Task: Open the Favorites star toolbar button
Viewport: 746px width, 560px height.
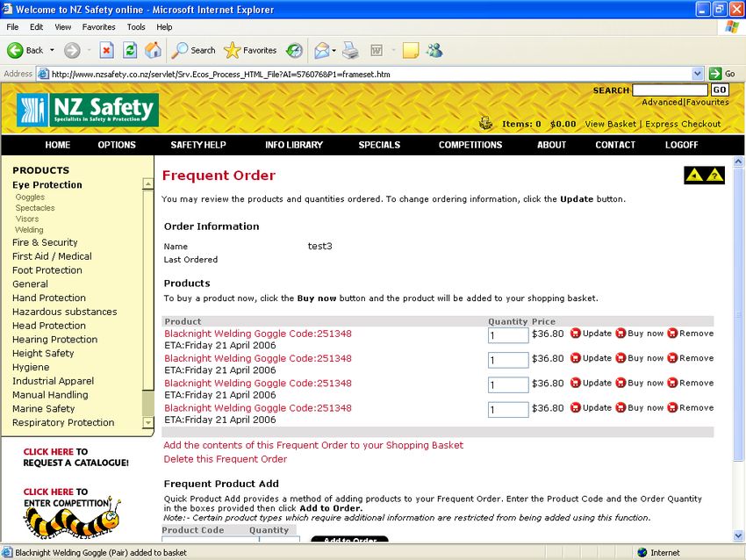Action: tap(250, 50)
